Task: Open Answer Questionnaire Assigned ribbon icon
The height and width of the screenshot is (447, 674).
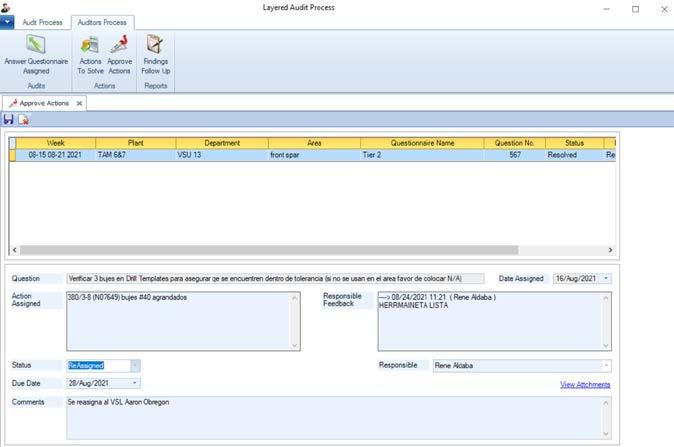Action: point(36,55)
